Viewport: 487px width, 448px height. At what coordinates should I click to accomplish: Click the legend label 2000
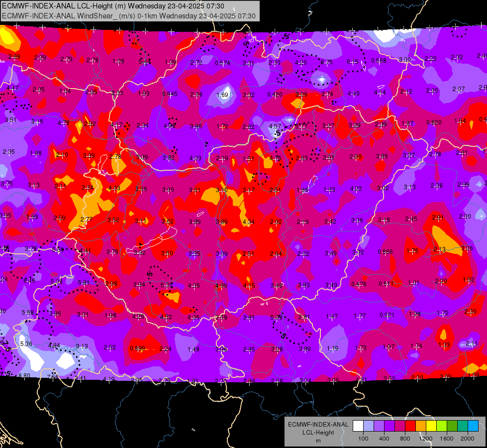click(468, 439)
